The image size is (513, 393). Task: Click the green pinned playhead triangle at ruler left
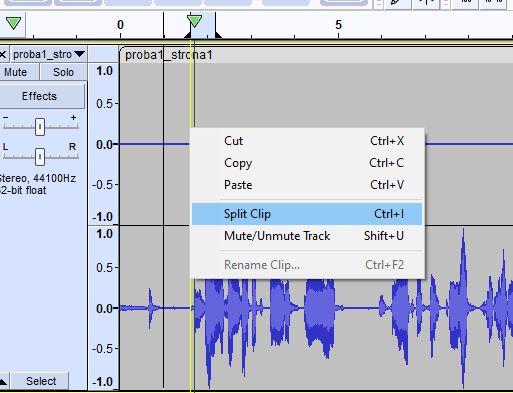click(13, 23)
